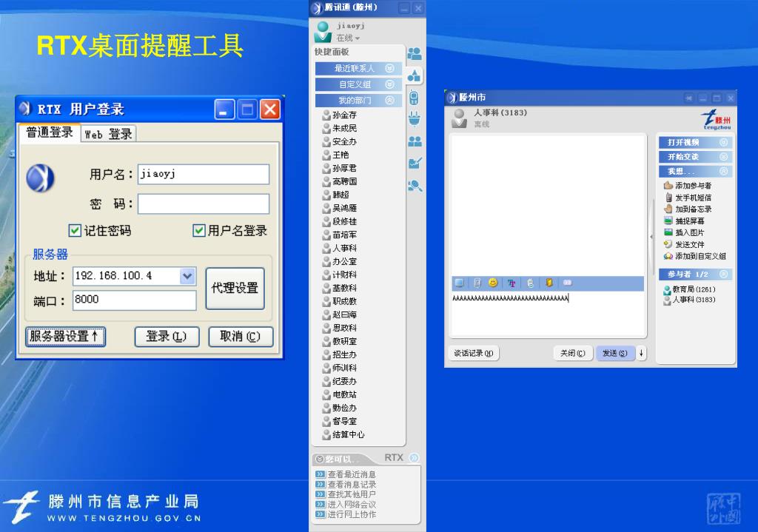The height and width of the screenshot is (532, 758).
Task: Select 结算中心 in the contact list
Action: pyautogui.click(x=343, y=434)
